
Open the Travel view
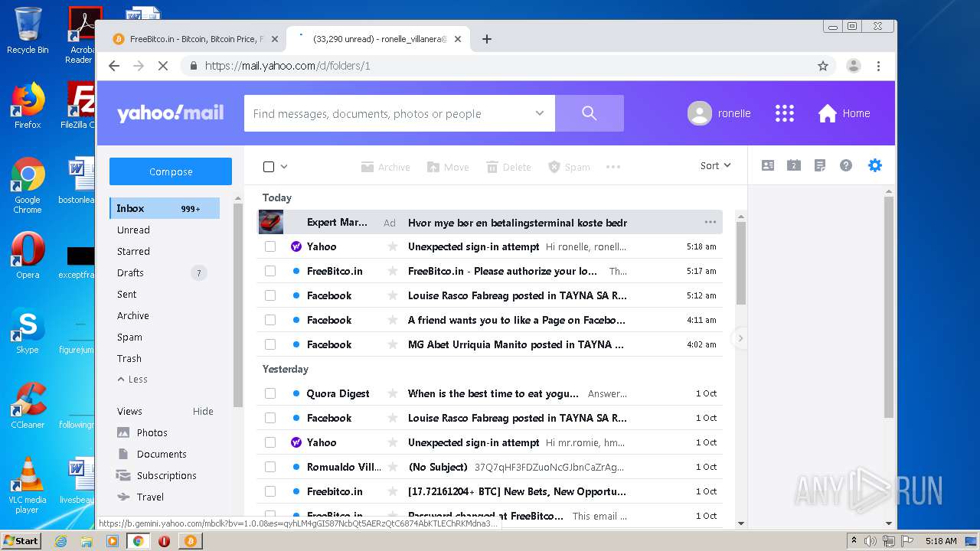pos(150,497)
